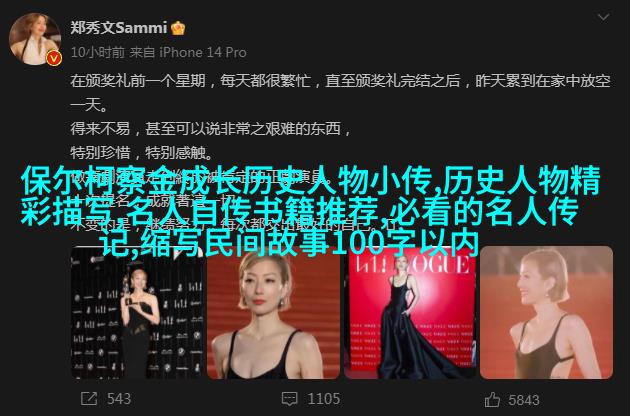Click the gold crown membership badge
This screenshot has width=630, height=416.
(178, 28)
